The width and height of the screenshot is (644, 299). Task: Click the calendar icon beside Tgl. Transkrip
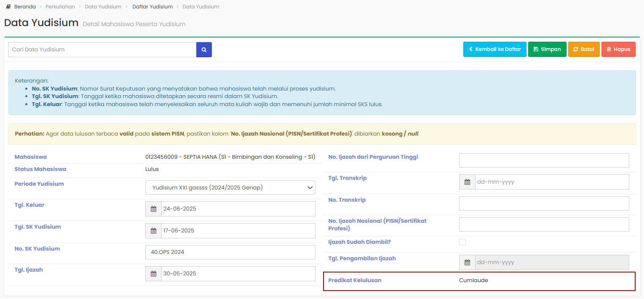pyautogui.click(x=467, y=182)
